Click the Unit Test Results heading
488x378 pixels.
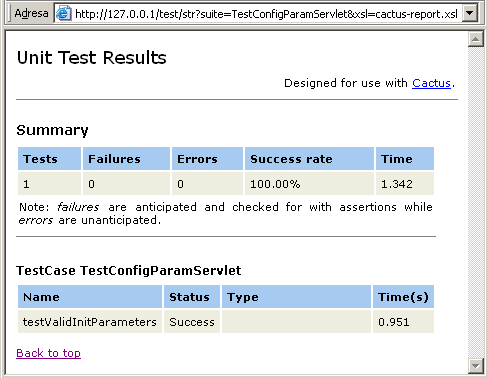coord(92,57)
